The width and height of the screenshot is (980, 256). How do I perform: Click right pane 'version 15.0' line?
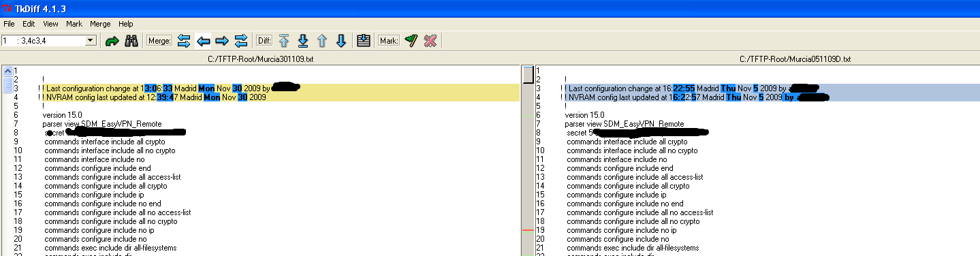click(584, 115)
